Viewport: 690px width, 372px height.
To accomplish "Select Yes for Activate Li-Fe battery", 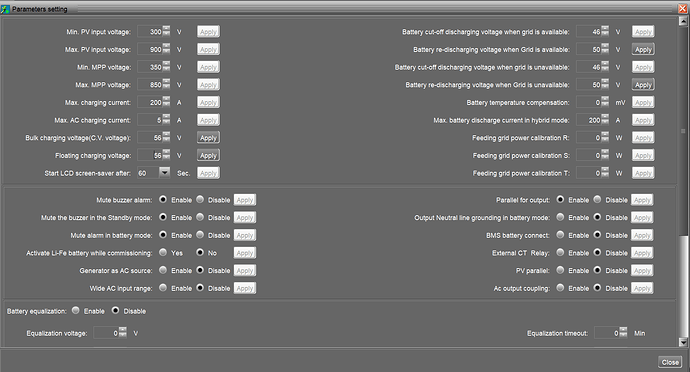I will pyautogui.click(x=163, y=252).
